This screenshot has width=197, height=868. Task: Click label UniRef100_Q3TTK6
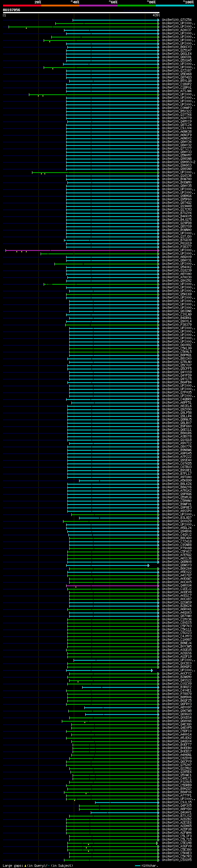176,115
